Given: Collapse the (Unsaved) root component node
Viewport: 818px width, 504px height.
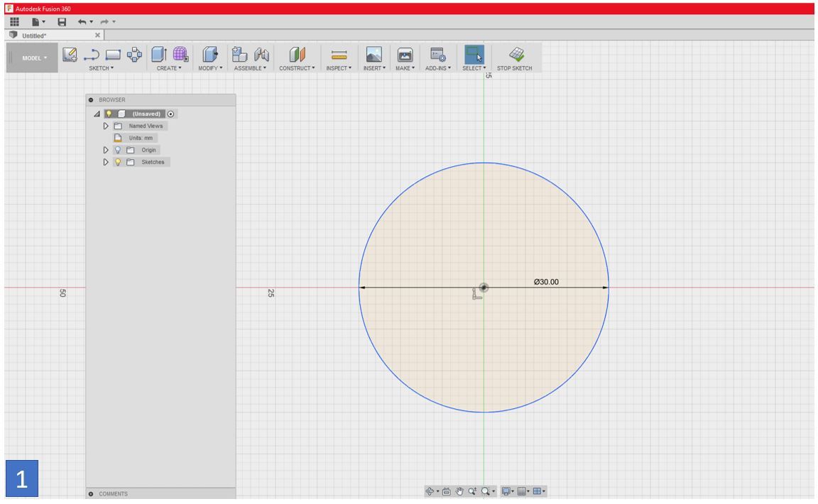Looking at the screenshot, I should [97, 114].
